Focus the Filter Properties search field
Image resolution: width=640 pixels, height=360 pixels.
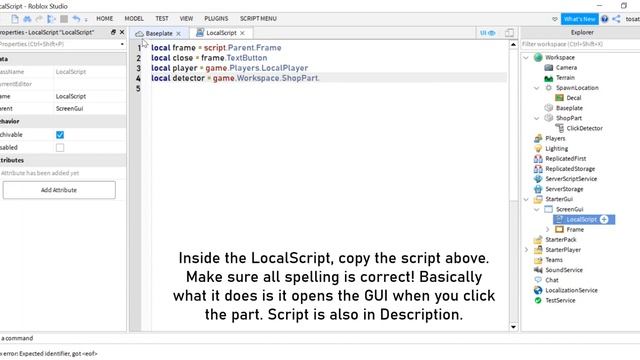59,44
